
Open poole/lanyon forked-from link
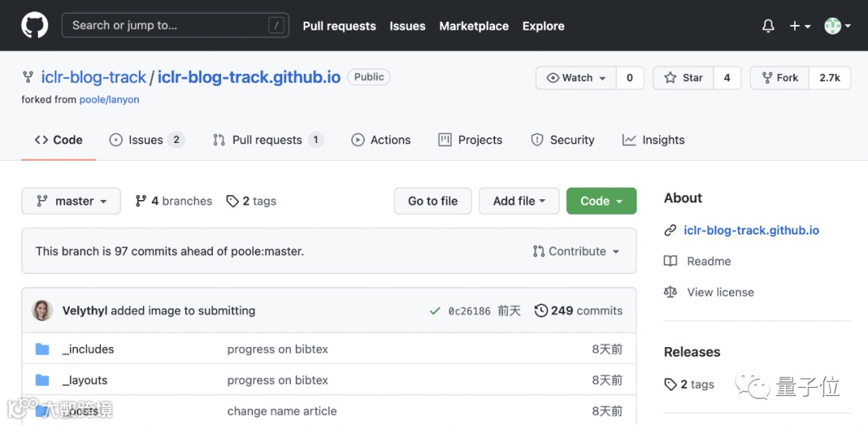(x=109, y=100)
